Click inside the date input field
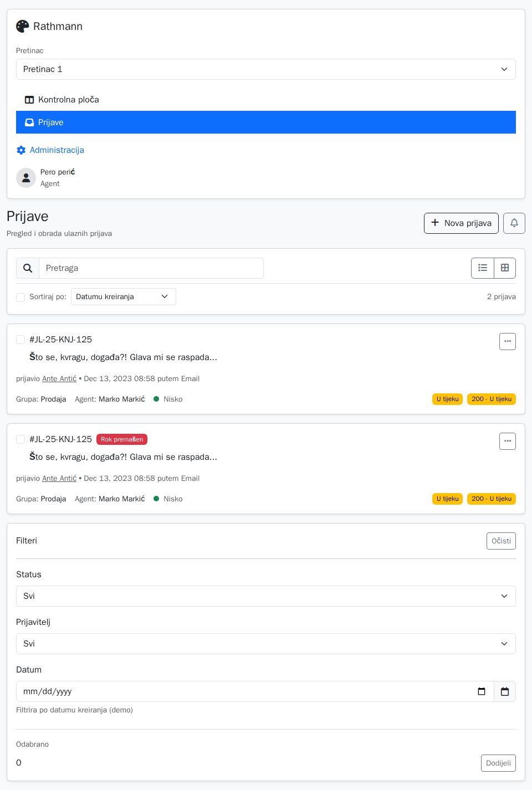 point(222,691)
